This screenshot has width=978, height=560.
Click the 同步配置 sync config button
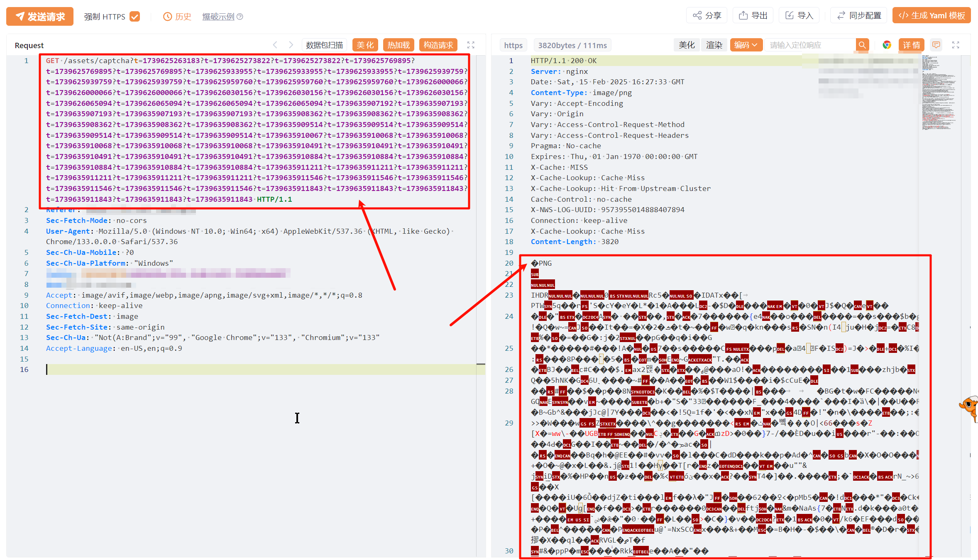tap(858, 15)
